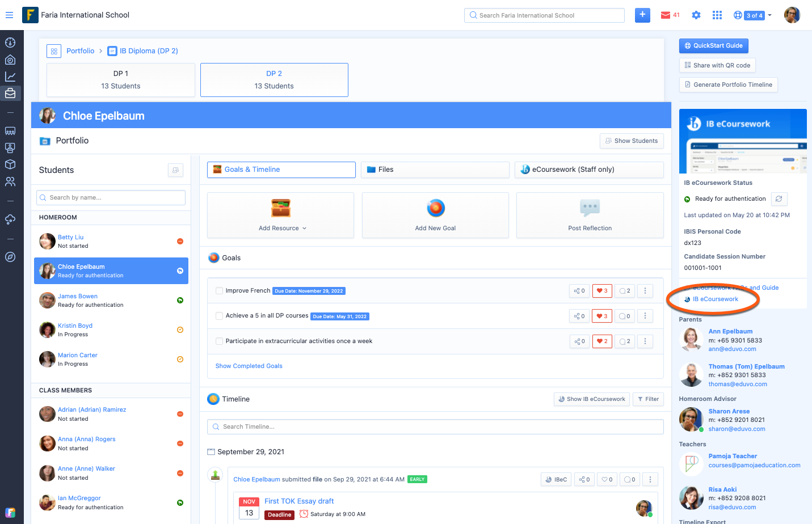Check the Achieve a 5 in all DP courses checkbox
Image resolution: width=812 pixels, height=524 pixels.
pyautogui.click(x=219, y=316)
